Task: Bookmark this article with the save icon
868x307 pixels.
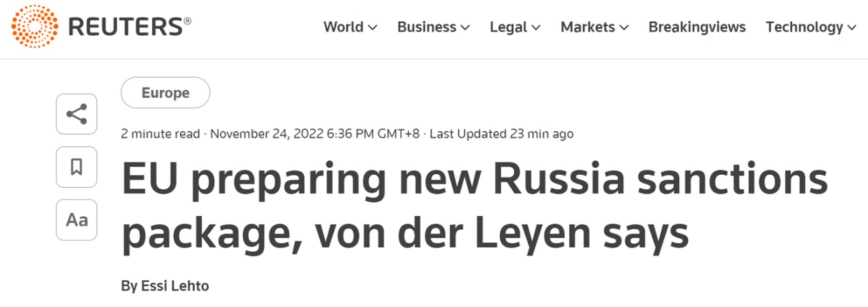Action: [76, 167]
